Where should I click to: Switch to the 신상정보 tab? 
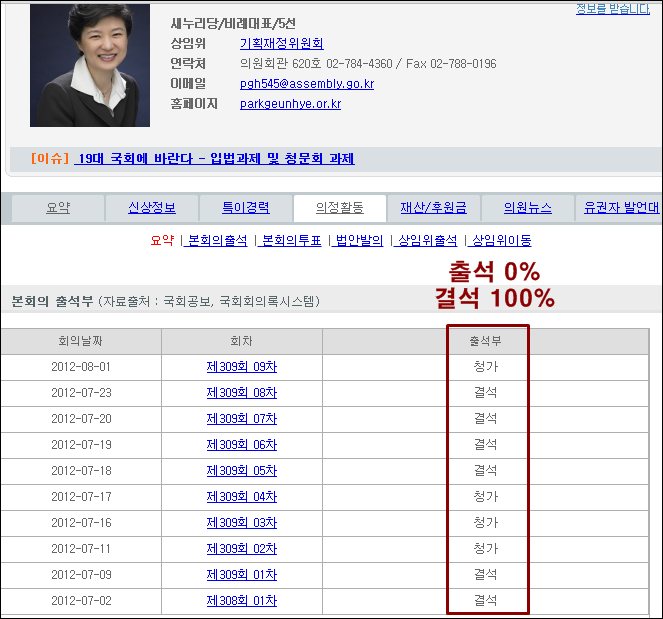152,208
